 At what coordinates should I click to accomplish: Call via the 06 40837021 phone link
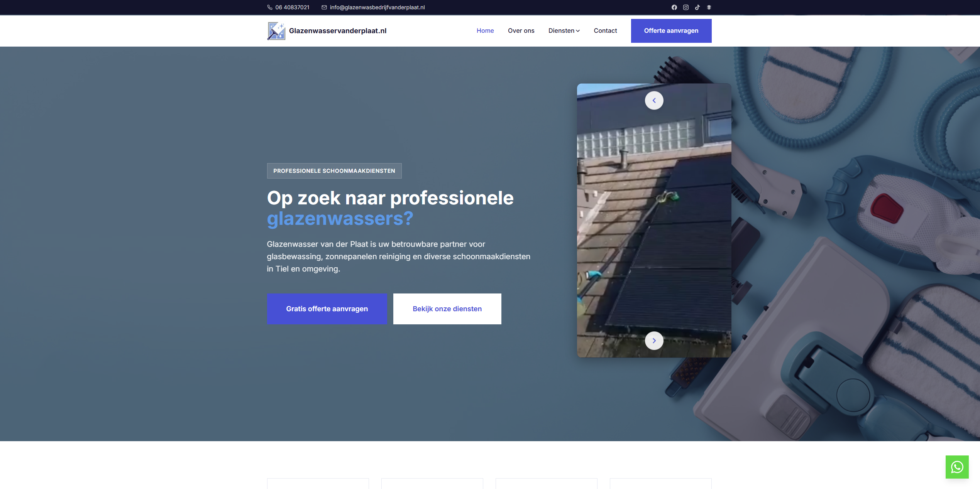point(292,7)
